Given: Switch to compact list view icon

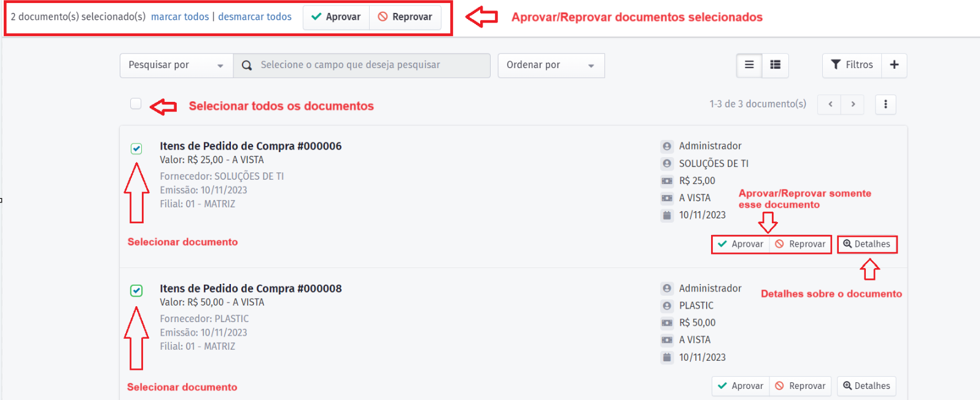Looking at the screenshot, I should (749, 65).
